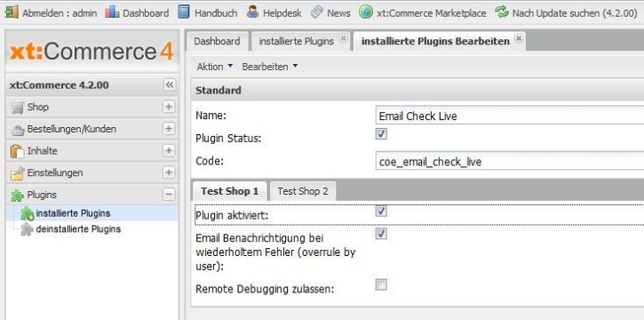The width and height of the screenshot is (644, 320).
Task: Collapse the Plugins section minus button
Action: 169,195
